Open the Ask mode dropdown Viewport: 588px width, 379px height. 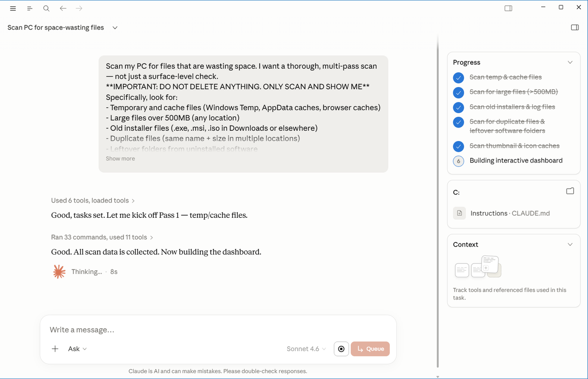77,349
